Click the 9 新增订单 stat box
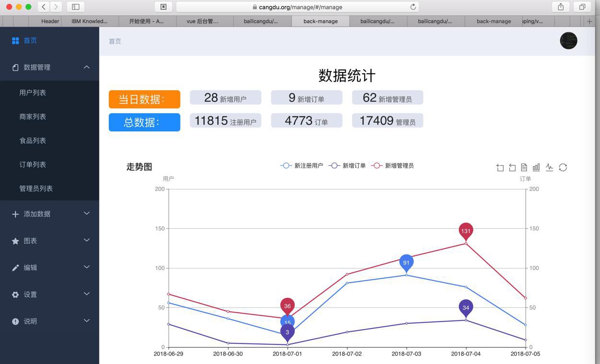The width and height of the screenshot is (600, 364). [x=307, y=97]
